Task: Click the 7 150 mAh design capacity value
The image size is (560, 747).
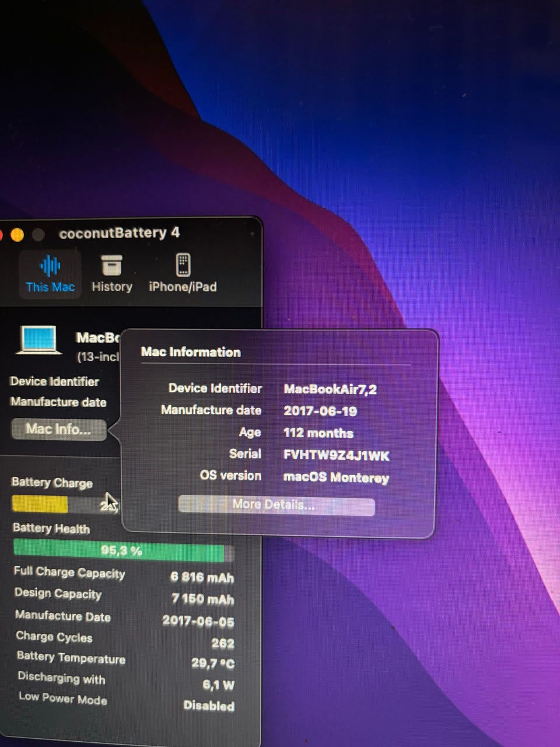Action: click(x=203, y=599)
